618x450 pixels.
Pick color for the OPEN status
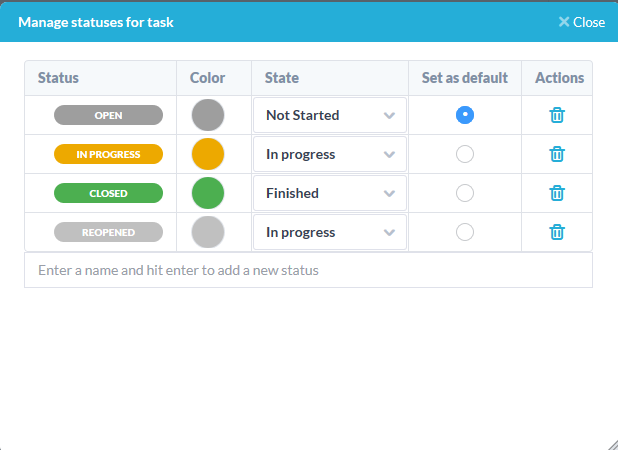pos(208,115)
